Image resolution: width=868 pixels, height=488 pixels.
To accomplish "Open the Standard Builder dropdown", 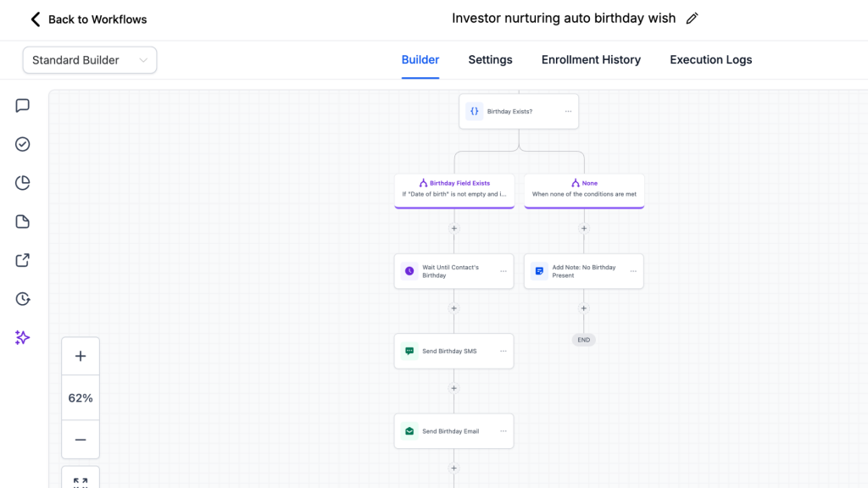I will (x=90, y=60).
